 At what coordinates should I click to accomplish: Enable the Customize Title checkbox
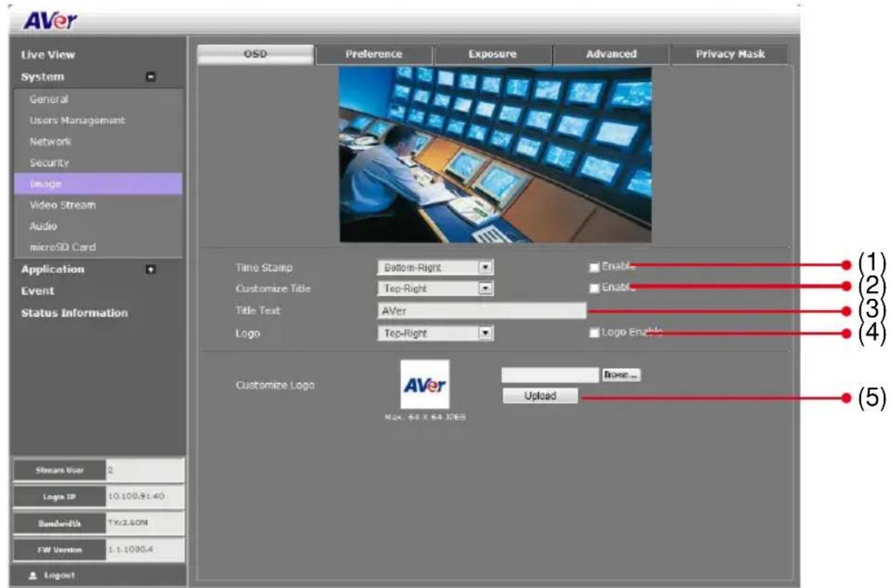coord(594,288)
